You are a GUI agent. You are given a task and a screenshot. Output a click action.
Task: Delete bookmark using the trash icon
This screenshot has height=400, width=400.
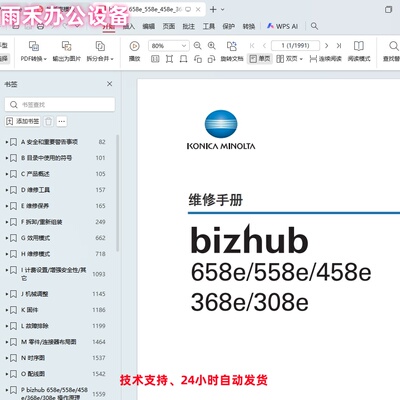48,121
